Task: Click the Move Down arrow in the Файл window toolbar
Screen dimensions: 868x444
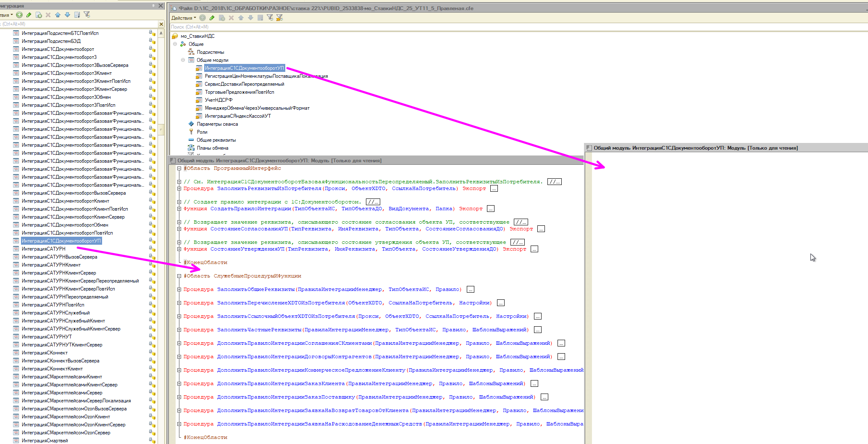Action: point(250,18)
